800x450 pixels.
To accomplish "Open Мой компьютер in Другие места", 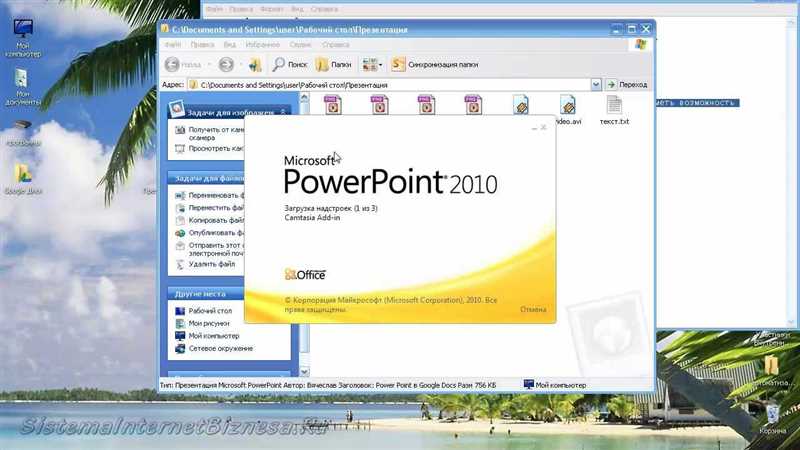I will point(208,336).
